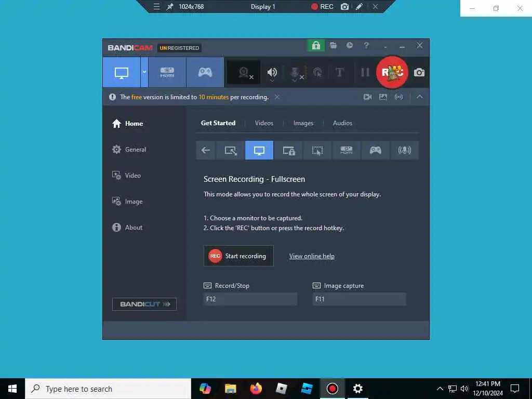Select HDMI device mode in mode row
This screenshot has width=532, height=399.
click(347, 150)
